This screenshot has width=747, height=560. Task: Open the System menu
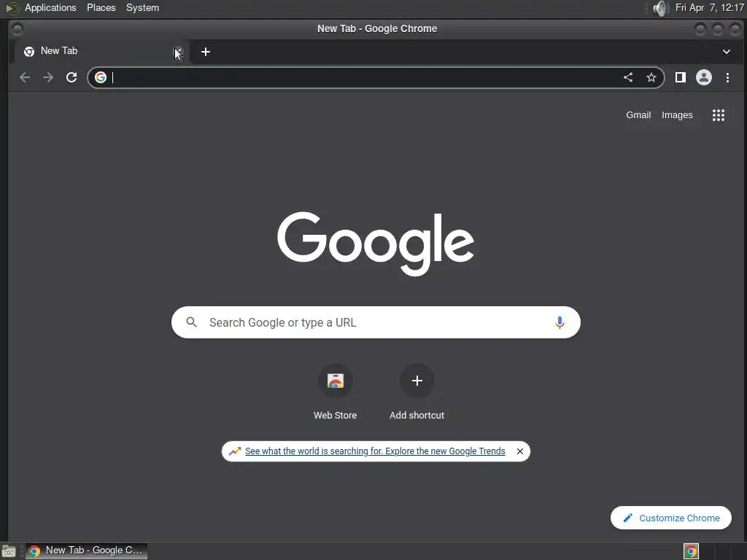click(x=142, y=7)
